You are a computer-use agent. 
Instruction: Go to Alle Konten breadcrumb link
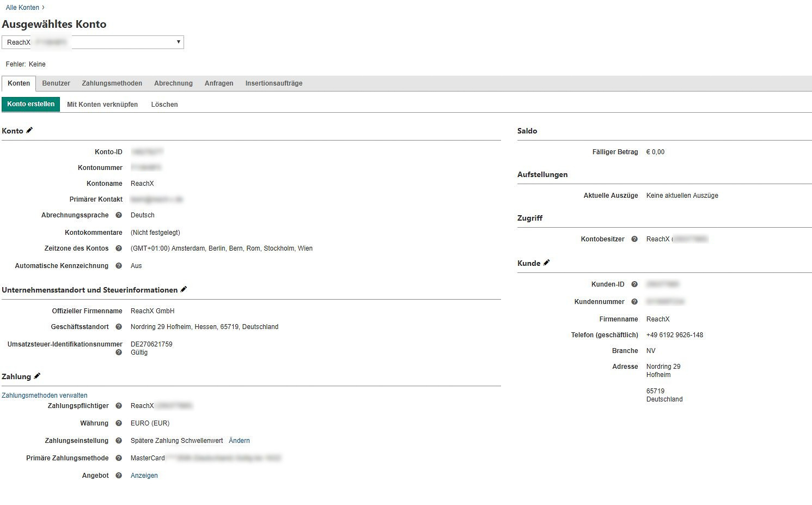22,8
